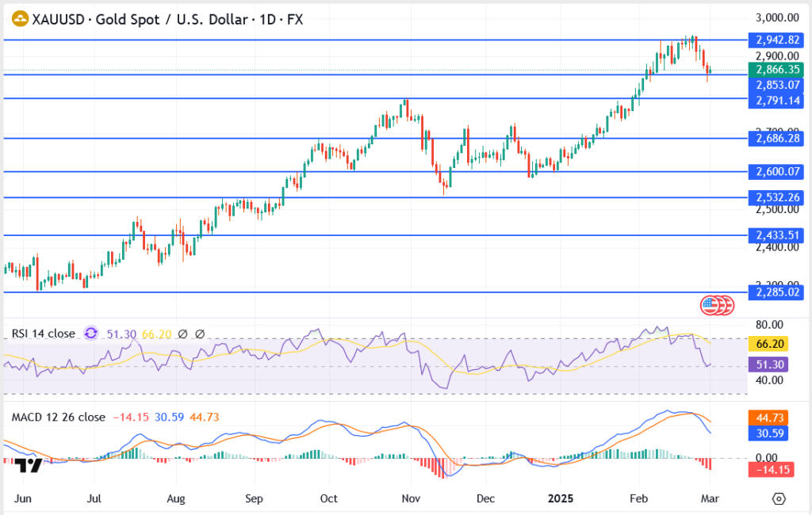Click the purple circular icon beside RSI label
The image size is (812, 515).
pyautogui.click(x=91, y=334)
